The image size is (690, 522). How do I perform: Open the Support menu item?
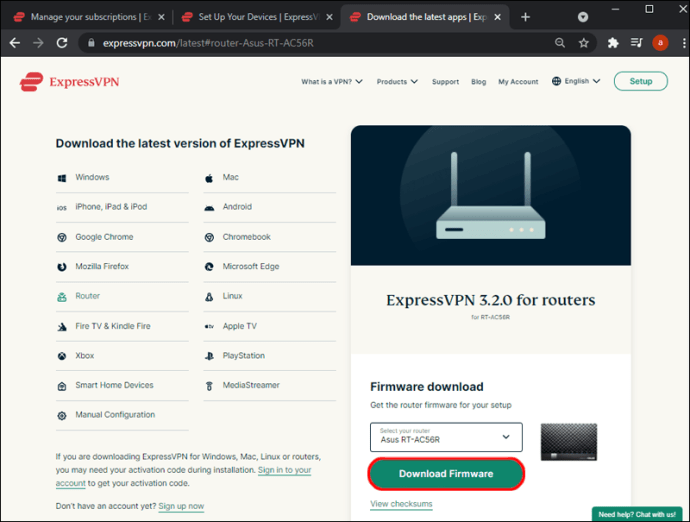445,81
